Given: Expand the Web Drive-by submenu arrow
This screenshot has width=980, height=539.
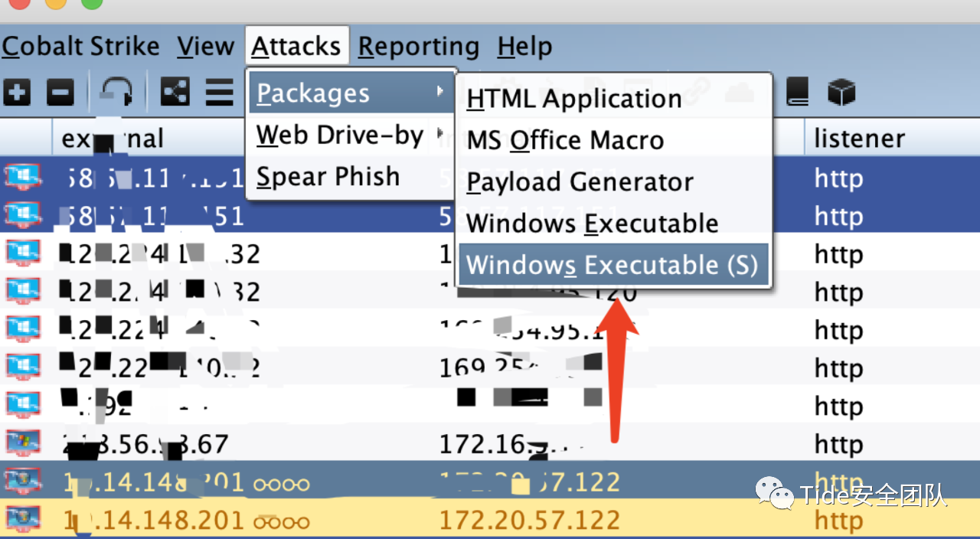Looking at the screenshot, I should [440, 134].
